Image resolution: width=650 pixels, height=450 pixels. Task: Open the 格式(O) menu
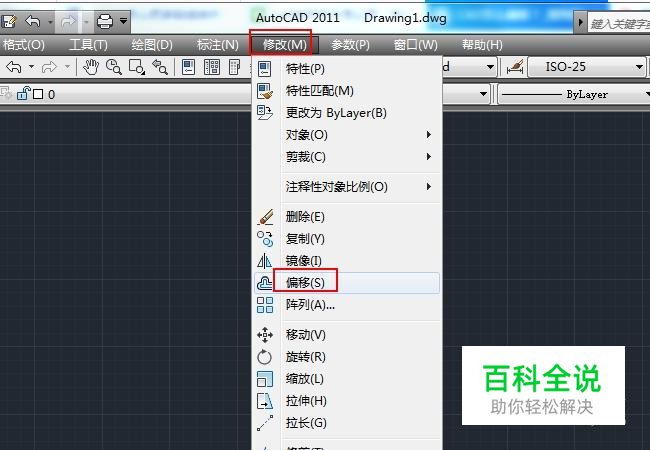coord(24,45)
